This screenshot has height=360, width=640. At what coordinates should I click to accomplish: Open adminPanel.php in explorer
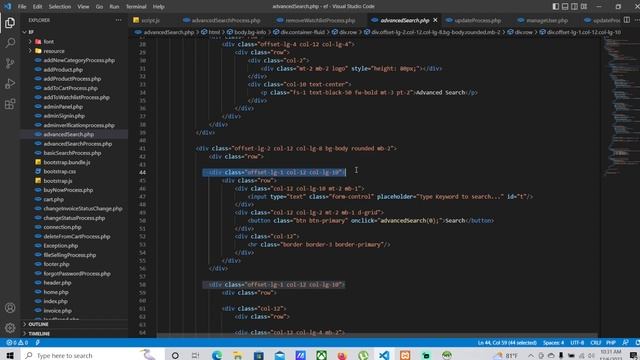pyautogui.click(x=63, y=107)
